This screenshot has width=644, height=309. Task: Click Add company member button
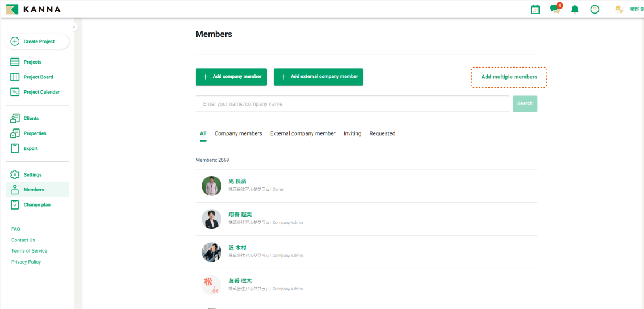(x=231, y=77)
